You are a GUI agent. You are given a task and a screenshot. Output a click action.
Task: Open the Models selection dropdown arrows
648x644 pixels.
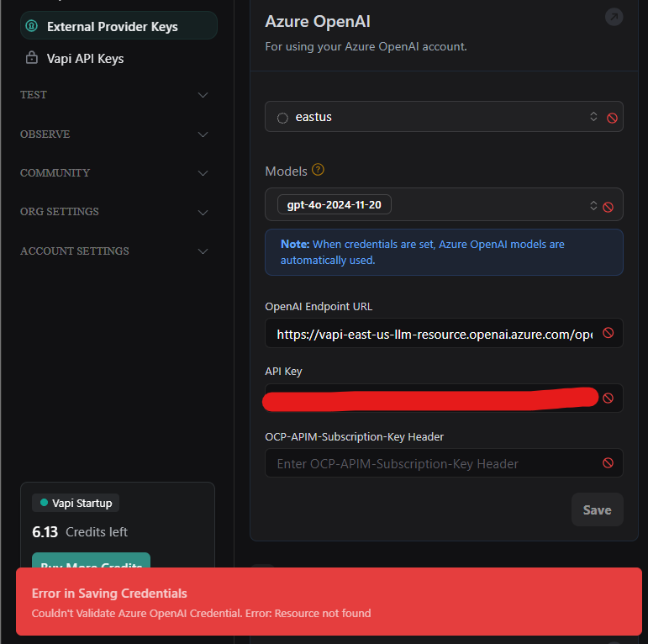coord(593,205)
